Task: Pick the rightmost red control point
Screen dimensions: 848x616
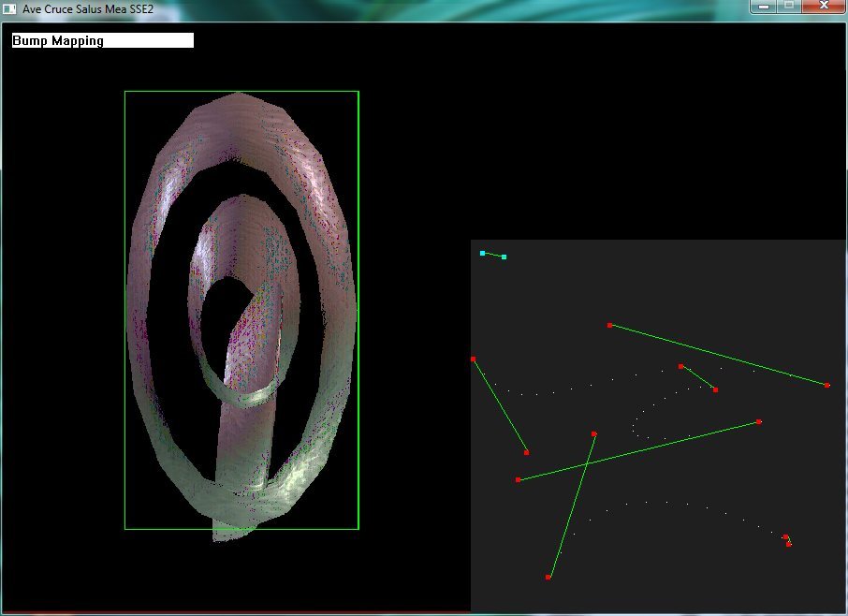Action: [x=827, y=385]
